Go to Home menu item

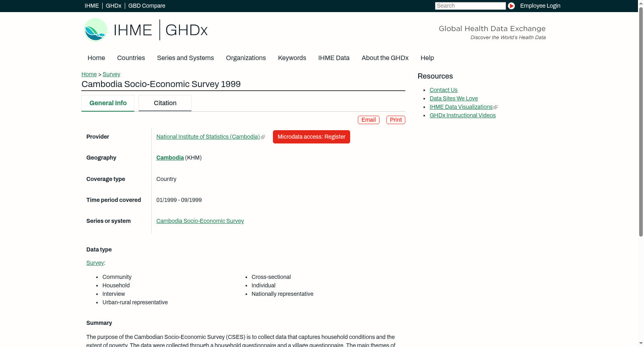96,58
